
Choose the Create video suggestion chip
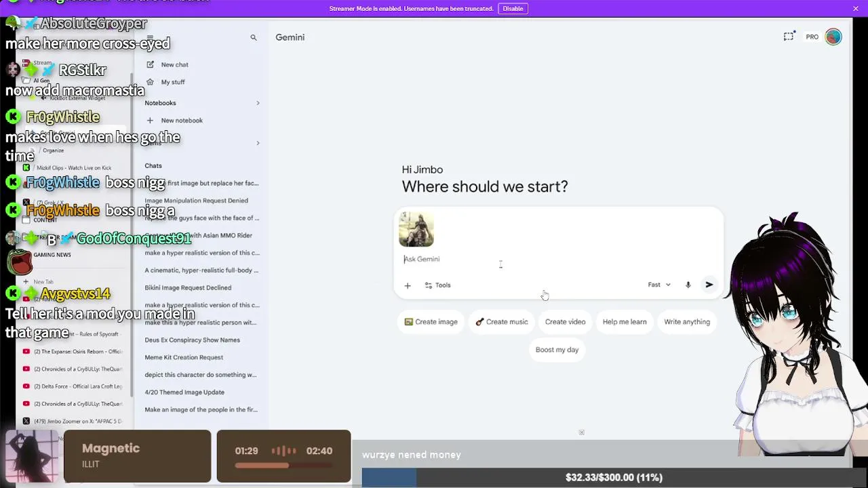565,322
